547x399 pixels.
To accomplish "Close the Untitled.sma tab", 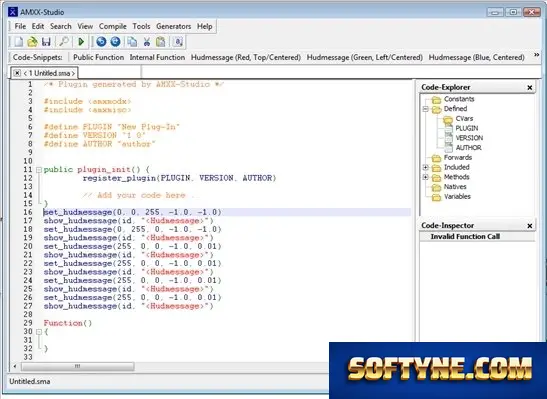I will point(17,73).
